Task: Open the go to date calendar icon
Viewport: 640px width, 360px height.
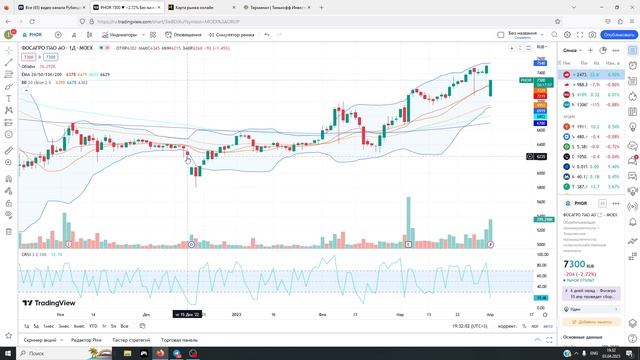Action: click(x=142, y=326)
